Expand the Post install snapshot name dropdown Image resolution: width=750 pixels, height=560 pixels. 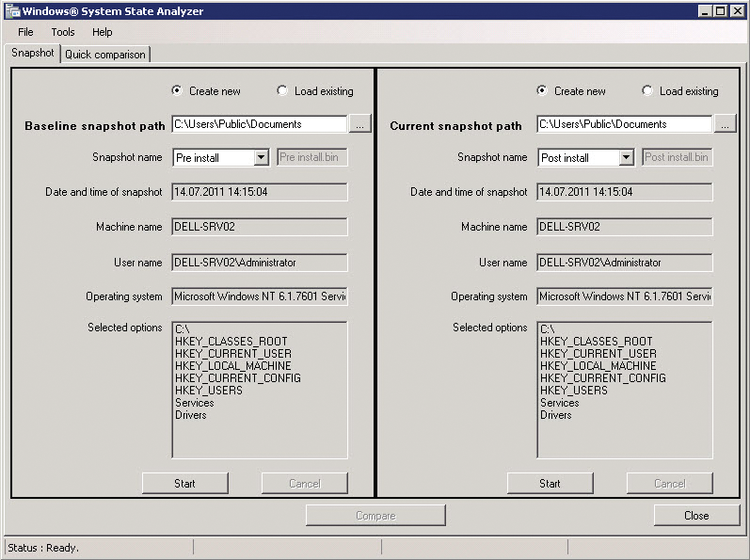click(x=627, y=158)
